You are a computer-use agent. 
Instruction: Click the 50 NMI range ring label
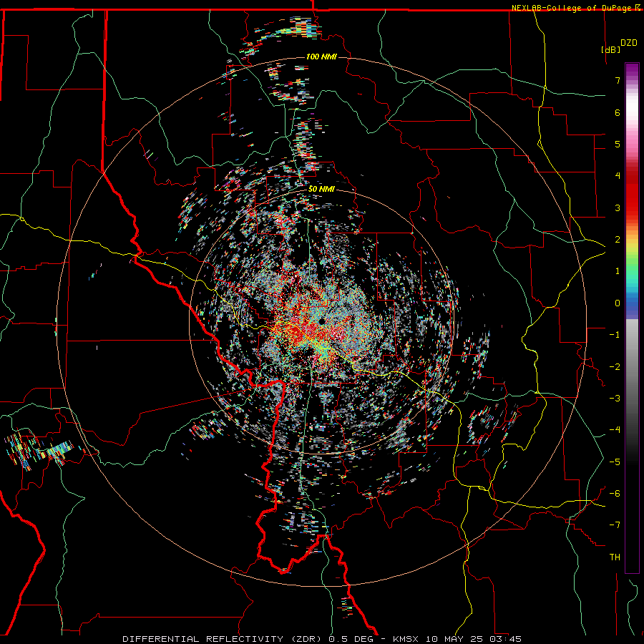tap(321, 190)
